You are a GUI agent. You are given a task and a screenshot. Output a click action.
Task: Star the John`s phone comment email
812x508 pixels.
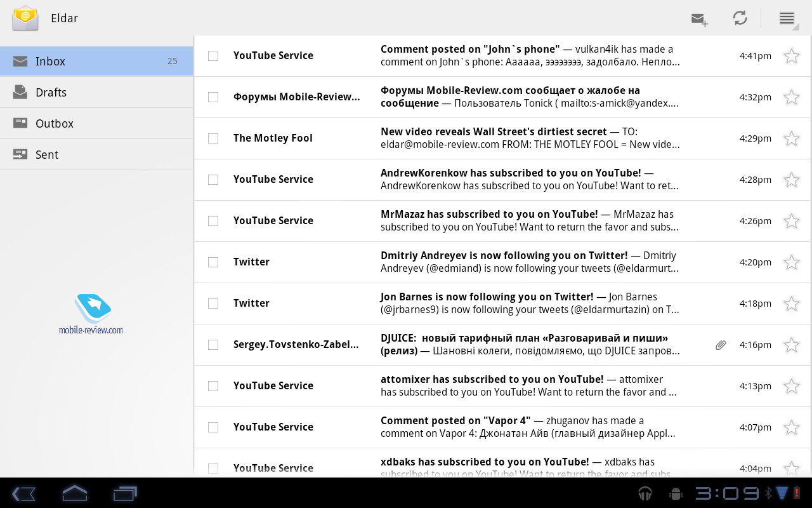[x=792, y=56]
